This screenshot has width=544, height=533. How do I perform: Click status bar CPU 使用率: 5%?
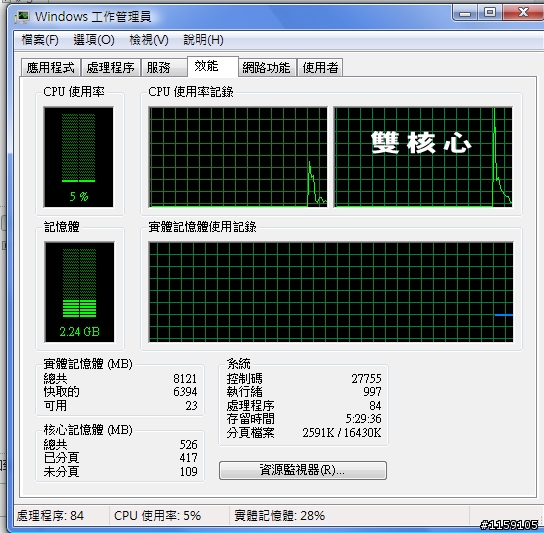click(158, 516)
